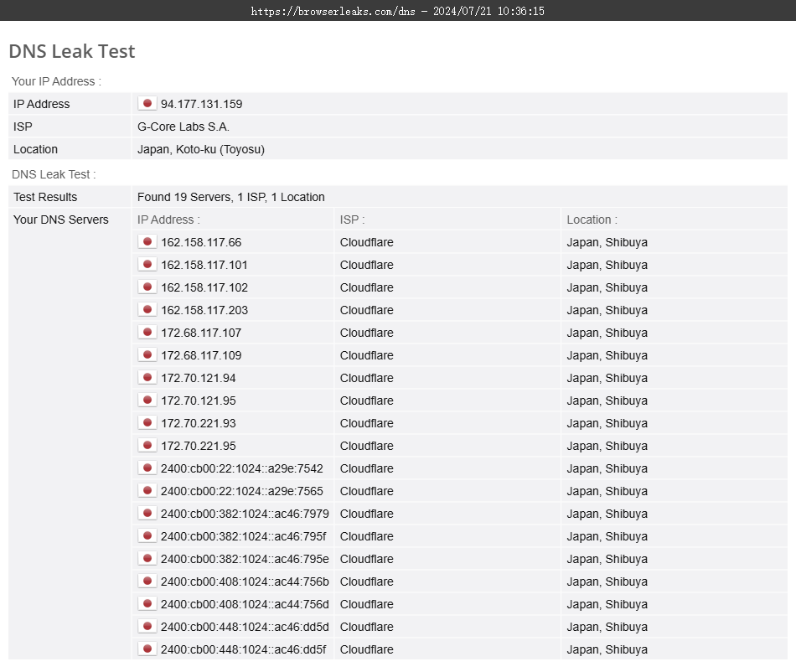The height and width of the screenshot is (672, 796).
Task: Click the 'ISP :' column header
Action: [x=352, y=220]
